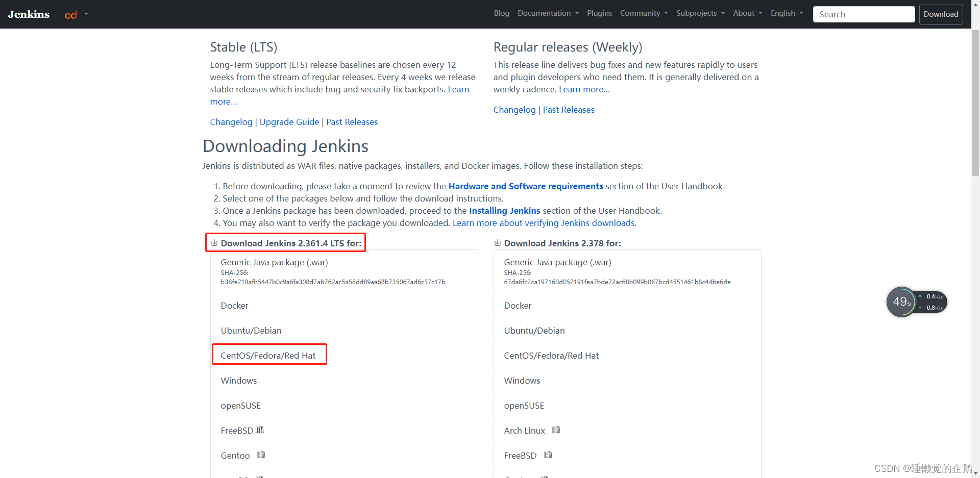Expand the About menu
This screenshot has height=478, width=980.
(747, 13)
